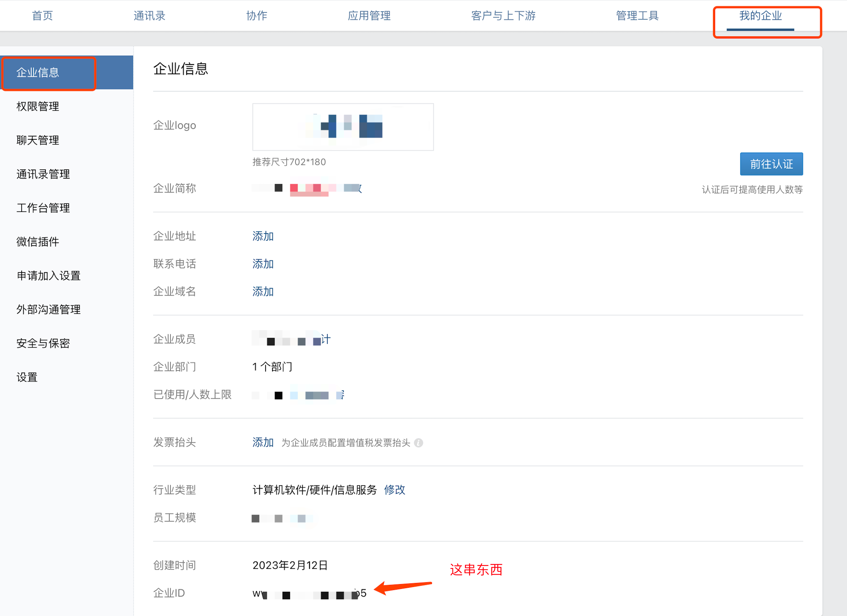The height and width of the screenshot is (616, 847).
Task: Add a contact phone number link
Action: tap(263, 264)
